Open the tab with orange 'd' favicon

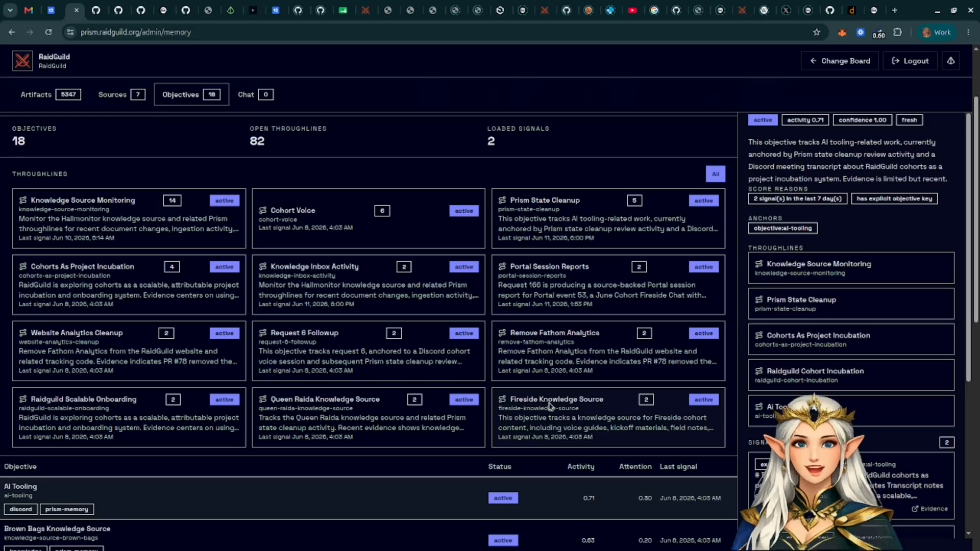click(851, 10)
